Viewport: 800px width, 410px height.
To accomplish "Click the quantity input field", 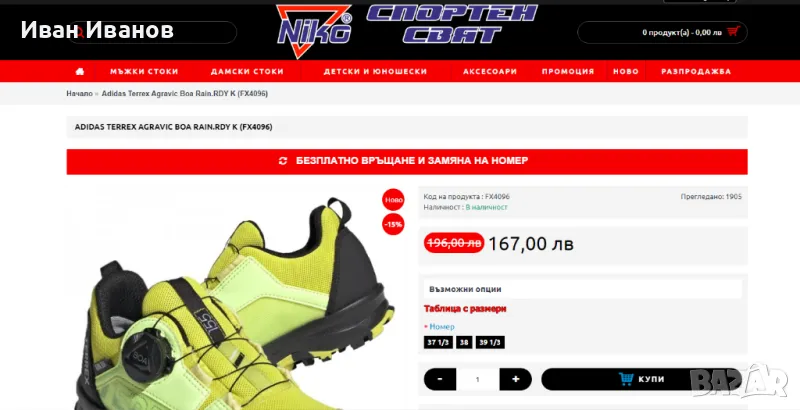I will click(x=478, y=379).
